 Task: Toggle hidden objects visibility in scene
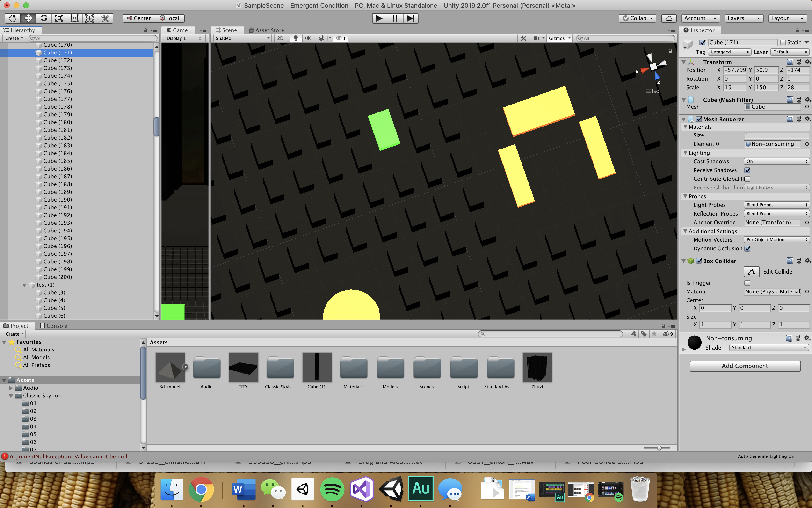(341, 38)
